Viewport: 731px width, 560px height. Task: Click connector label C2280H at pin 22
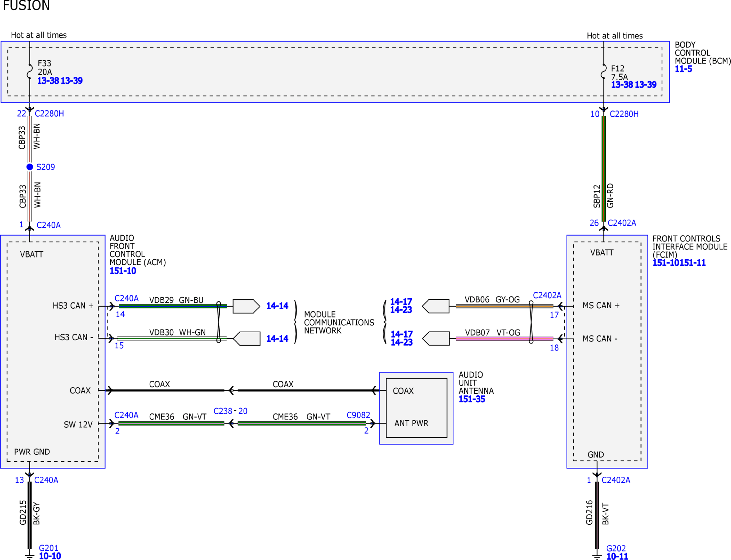point(49,114)
